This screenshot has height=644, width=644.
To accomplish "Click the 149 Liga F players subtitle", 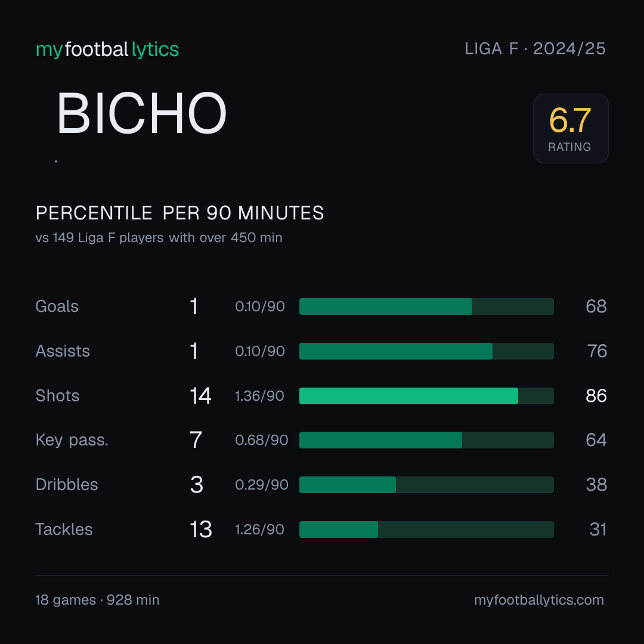I will click(x=159, y=238).
